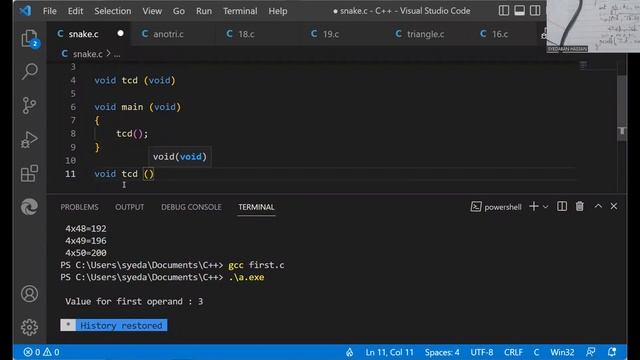The width and height of the screenshot is (640, 360).
Task: Toggle primary side bar layout icon
Action: click(504, 11)
